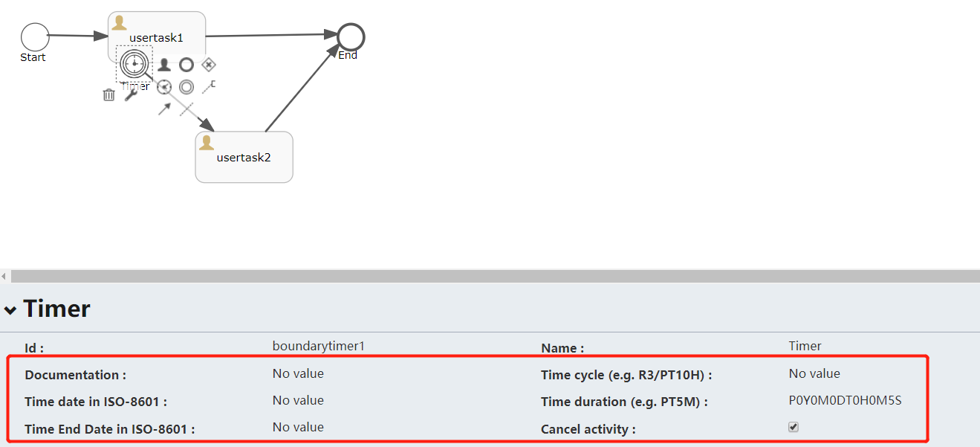This screenshot has height=447, width=980.
Task: Select the dashed association connector icon
Action: [186, 110]
